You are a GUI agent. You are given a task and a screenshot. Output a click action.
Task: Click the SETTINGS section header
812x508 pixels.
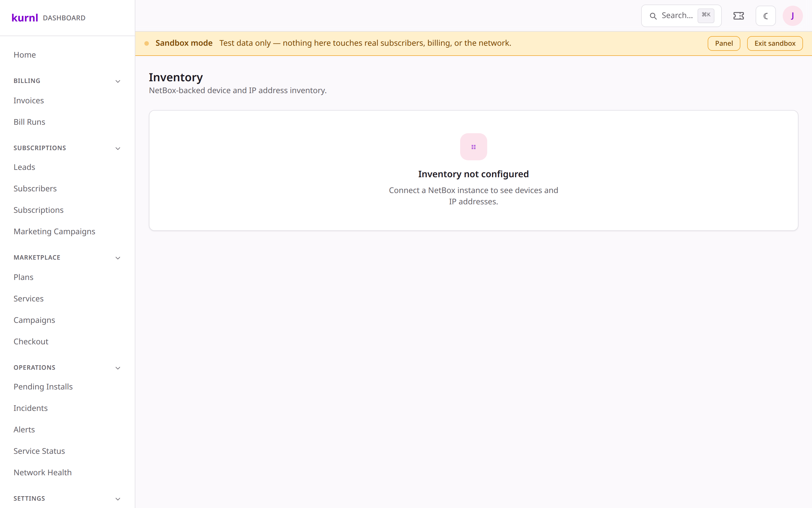[x=29, y=499]
